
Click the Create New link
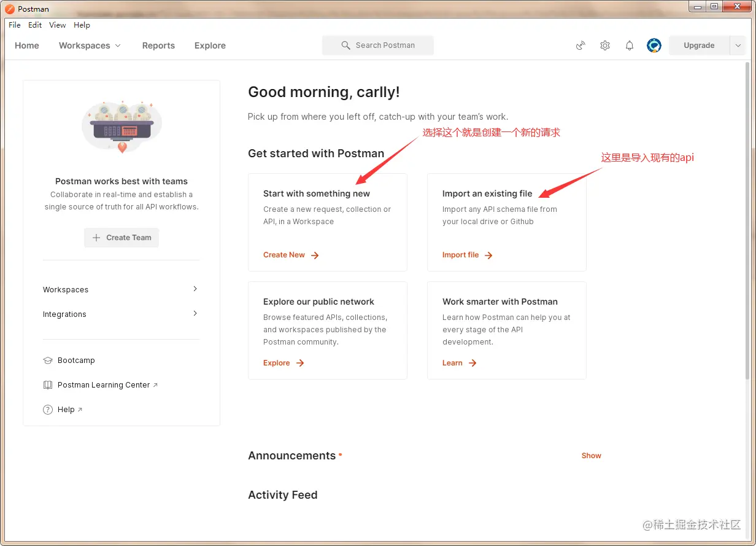[x=284, y=255]
